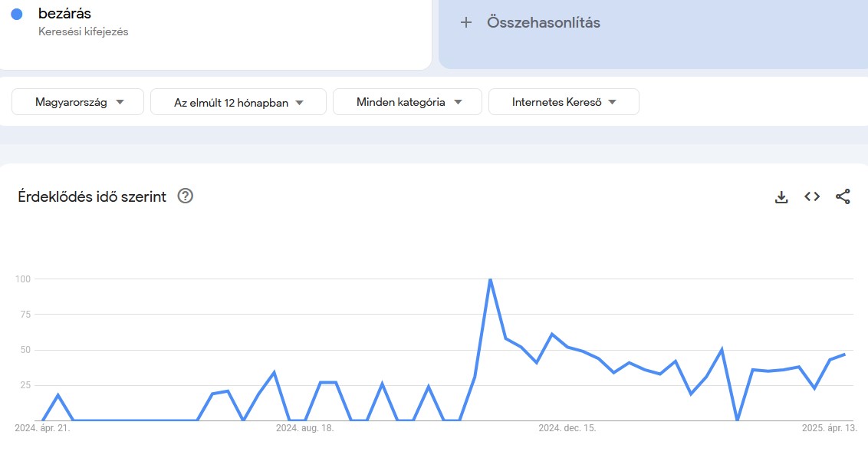Screen dimensions: 868x455
Task: Click the peak point of the trend line
Action: pos(491,279)
